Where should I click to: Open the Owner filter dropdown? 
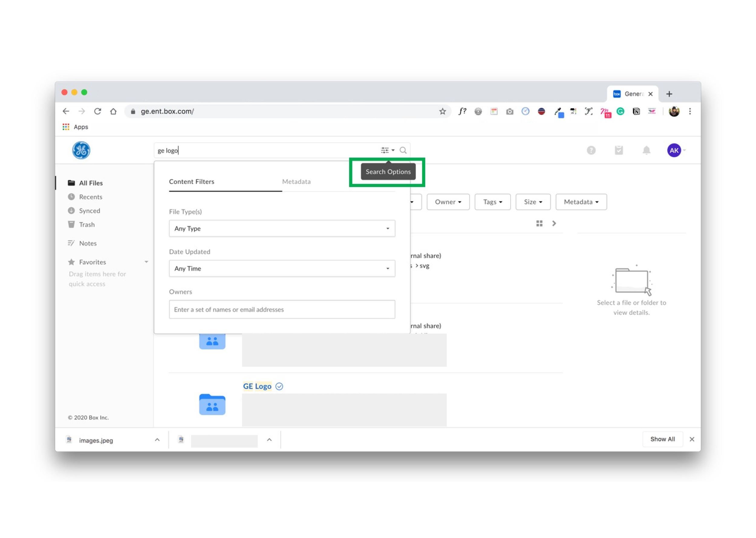[448, 202]
